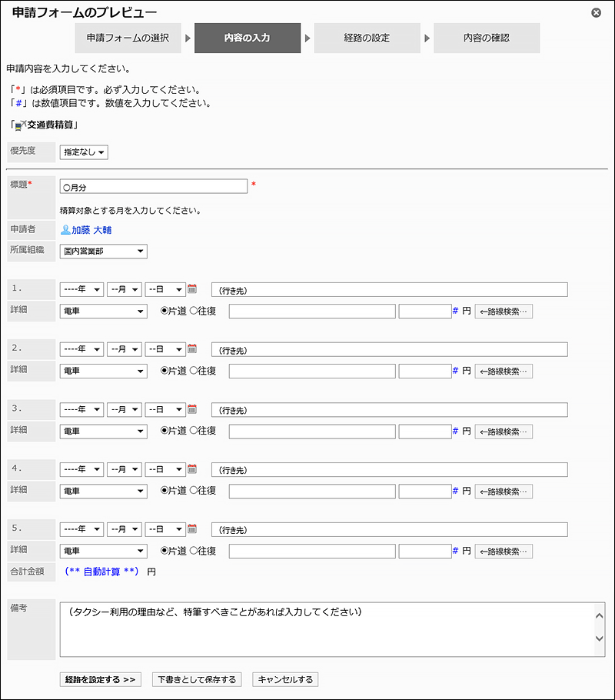The width and height of the screenshot is (615, 700).
Task: Select 片道 radio in row 5
Action: click(x=164, y=551)
